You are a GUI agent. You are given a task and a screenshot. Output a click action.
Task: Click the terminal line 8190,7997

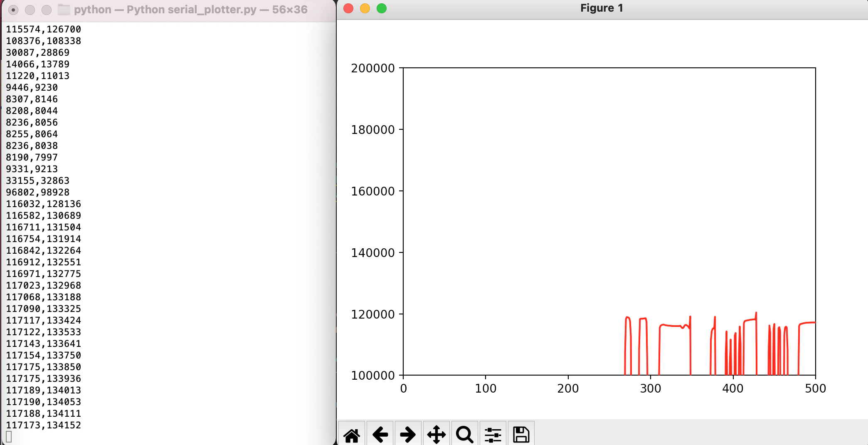(x=32, y=157)
